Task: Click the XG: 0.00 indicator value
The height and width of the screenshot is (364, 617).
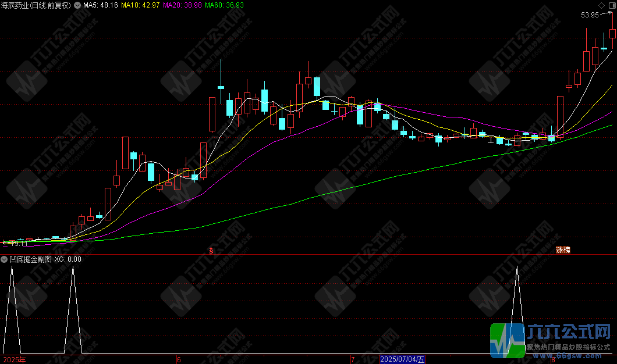Action: pos(68,259)
